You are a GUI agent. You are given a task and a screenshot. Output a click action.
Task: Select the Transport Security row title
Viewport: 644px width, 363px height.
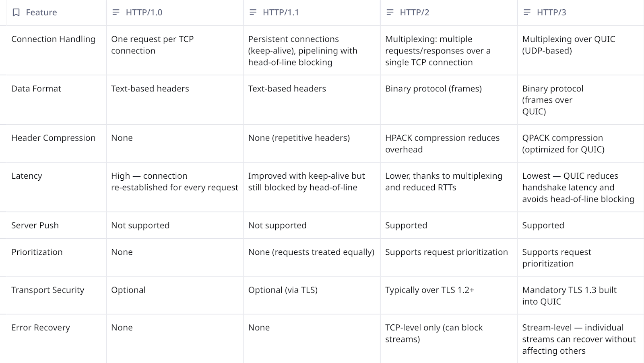pos(48,290)
